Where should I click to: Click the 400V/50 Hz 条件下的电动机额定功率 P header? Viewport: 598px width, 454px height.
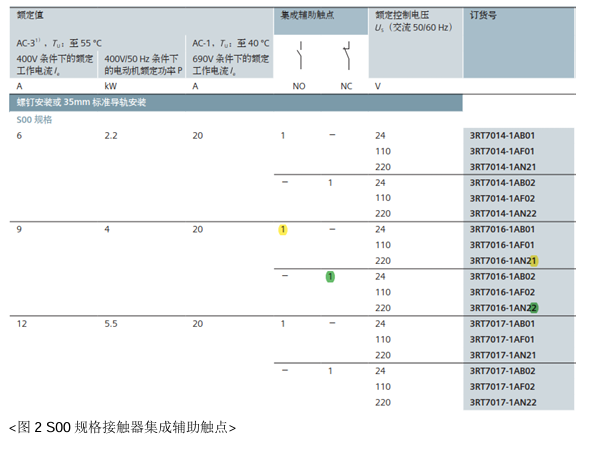[x=143, y=64]
